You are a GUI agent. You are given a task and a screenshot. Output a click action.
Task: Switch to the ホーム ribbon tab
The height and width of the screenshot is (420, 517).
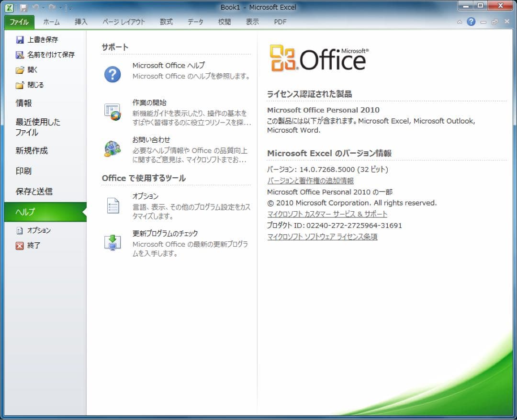tap(51, 22)
